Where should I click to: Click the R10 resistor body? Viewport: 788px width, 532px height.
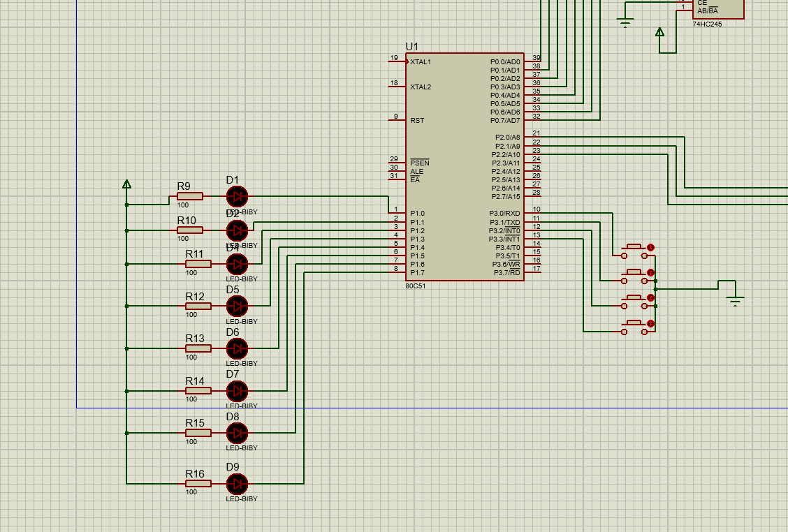pos(190,230)
